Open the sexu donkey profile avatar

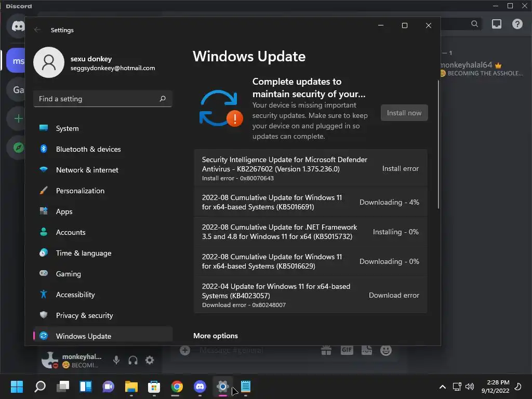point(49,62)
